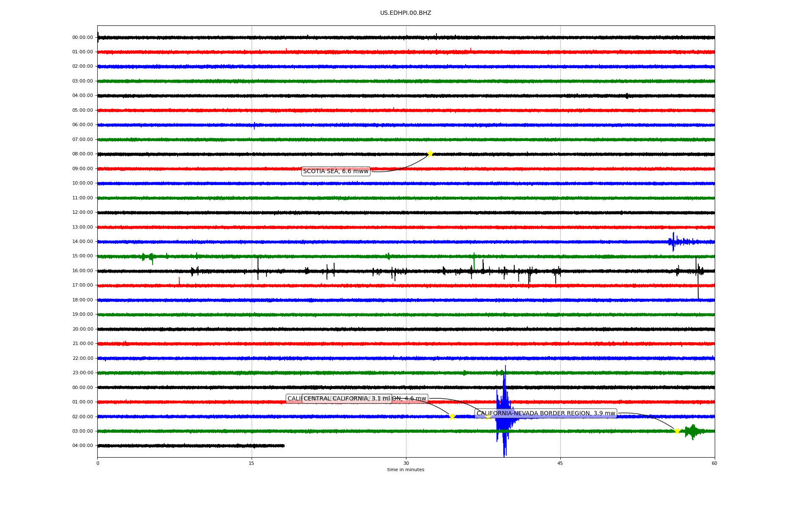This screenshot has width=812, height=508.
Task: Select the 22:00:00 time label
Action: tap(82, 359)
